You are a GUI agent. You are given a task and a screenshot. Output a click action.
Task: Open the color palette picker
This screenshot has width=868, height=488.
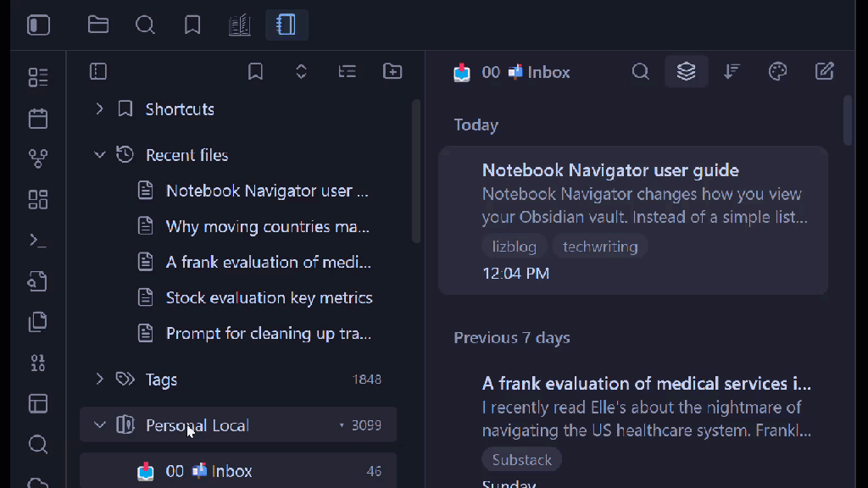coord(777,71)
